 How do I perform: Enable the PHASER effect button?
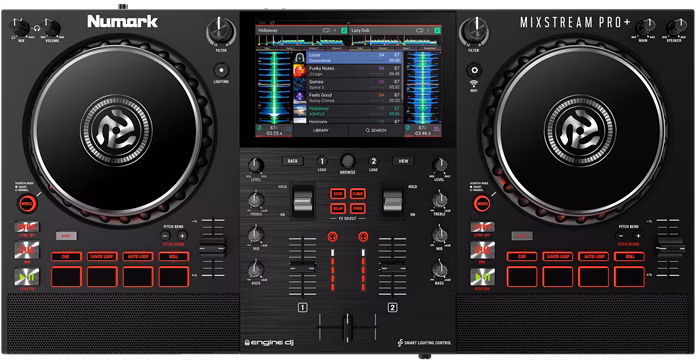tap(357, 208)
